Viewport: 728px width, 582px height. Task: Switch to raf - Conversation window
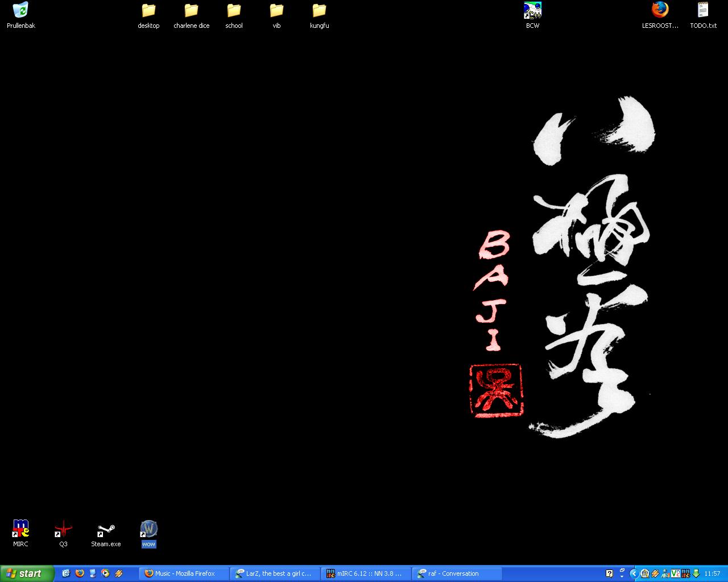[457, 573]
